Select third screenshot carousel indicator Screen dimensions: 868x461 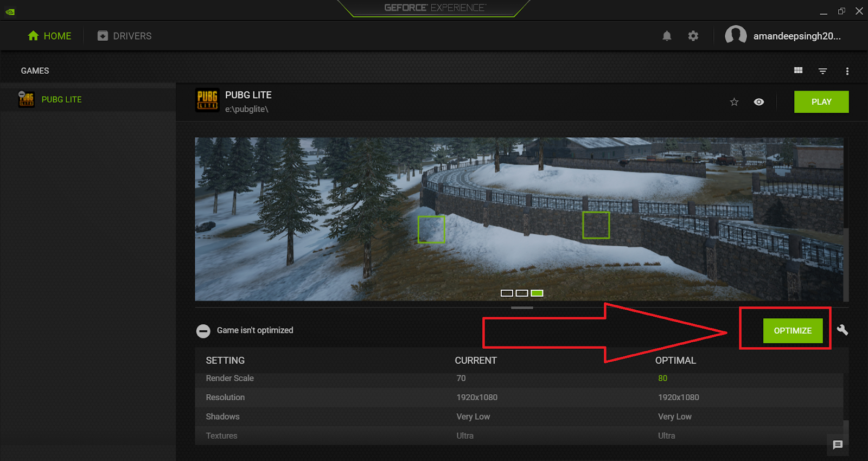537,293
